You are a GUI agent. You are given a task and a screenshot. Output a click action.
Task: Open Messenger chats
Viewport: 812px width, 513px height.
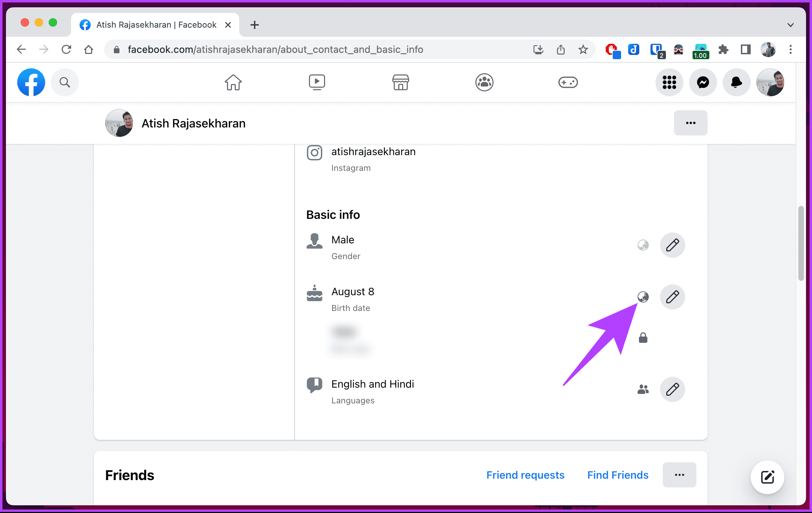pyautogui.click(x=703, y=82)
